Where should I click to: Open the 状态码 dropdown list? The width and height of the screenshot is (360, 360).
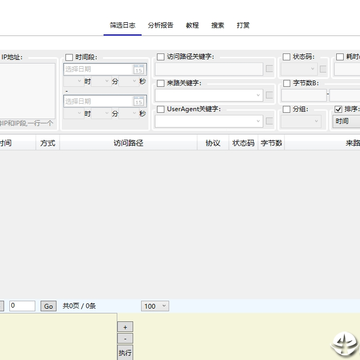(x=299, y=69)
